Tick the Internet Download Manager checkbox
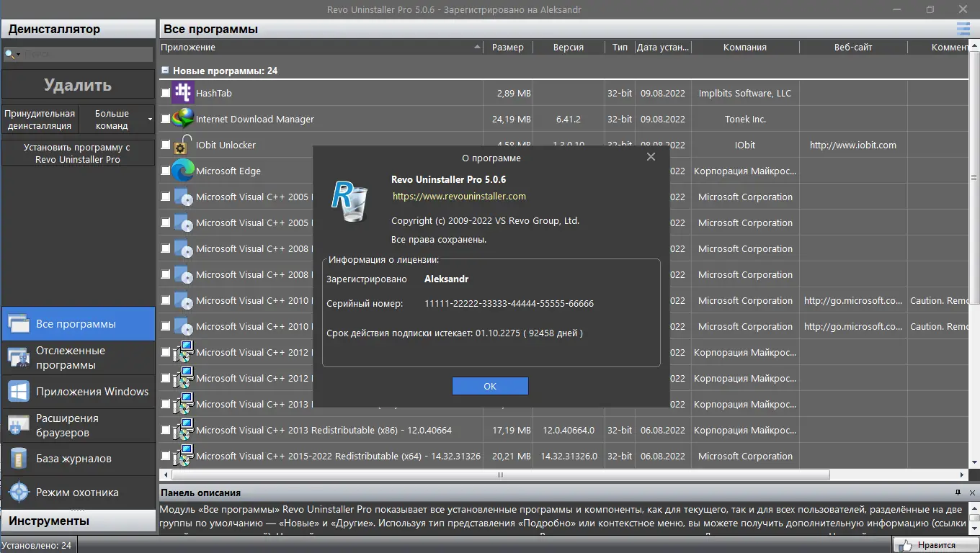Image resolution: width=980 pixels, height=553 pixels. pos(166,119)
